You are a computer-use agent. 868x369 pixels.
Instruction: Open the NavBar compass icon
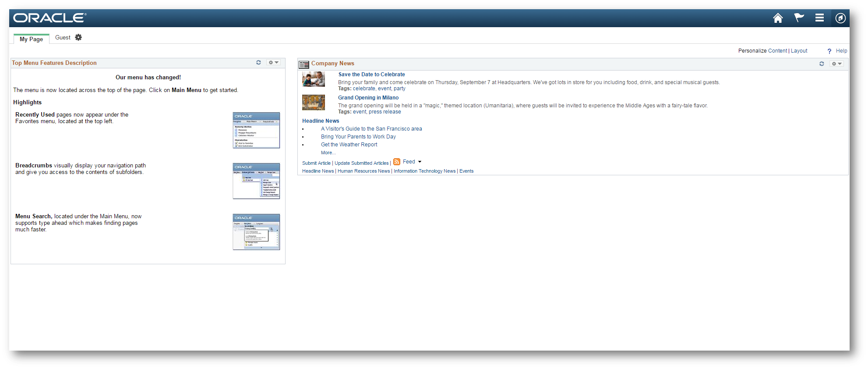click(840, 18)
